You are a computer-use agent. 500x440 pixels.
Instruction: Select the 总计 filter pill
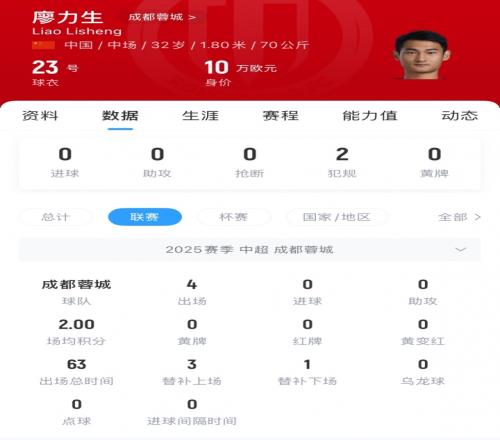point(56,217)
